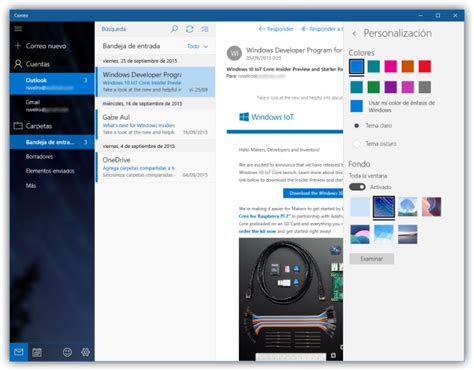Open the hamburger menu in sidebar

point(18,29)
